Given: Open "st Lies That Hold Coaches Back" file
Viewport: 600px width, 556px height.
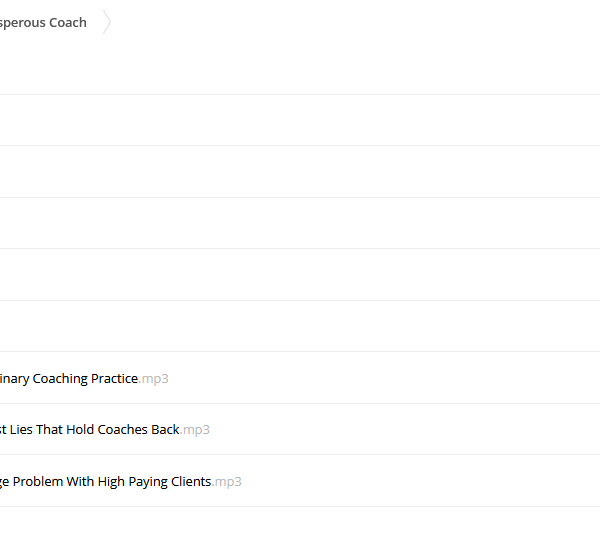Looking at the screenshot, I should pyautogui.click(x=90, y=429).
